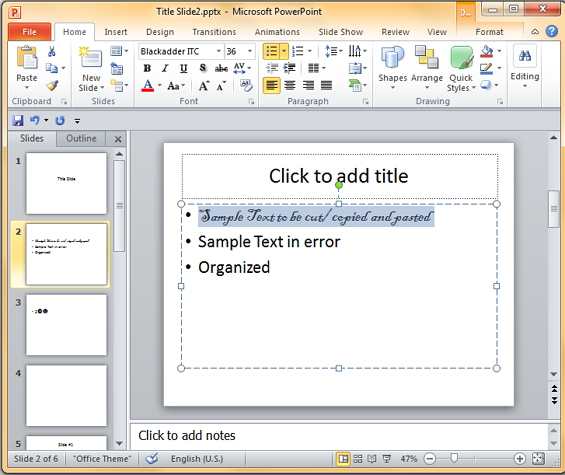Save the presentation from Quick Access Toolbar
The width and height of the screenshot is (565, 475).
click(x=18, y=120)
